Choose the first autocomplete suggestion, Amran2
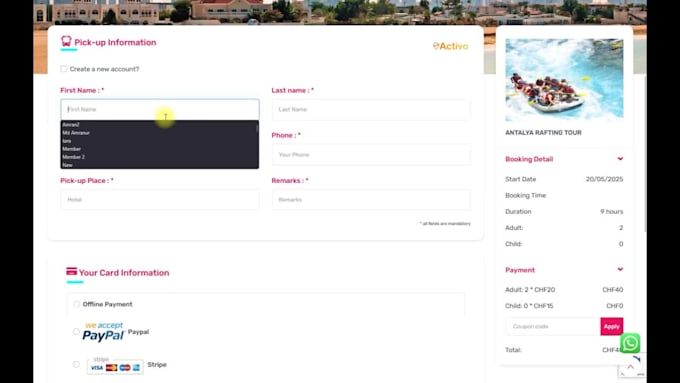 click(71, 125)
